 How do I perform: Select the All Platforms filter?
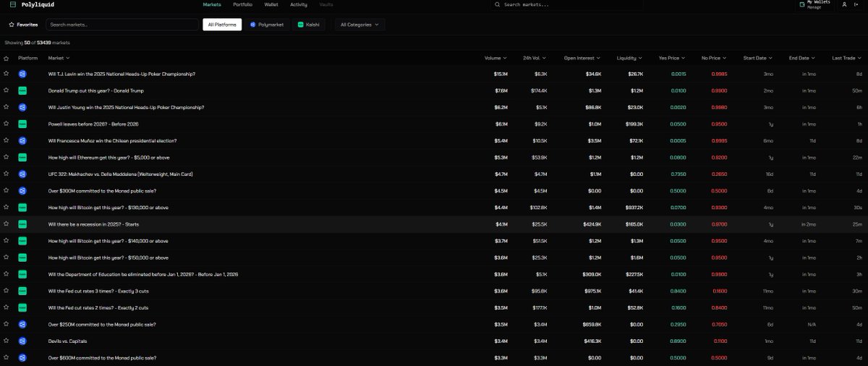tap(222, 25)
